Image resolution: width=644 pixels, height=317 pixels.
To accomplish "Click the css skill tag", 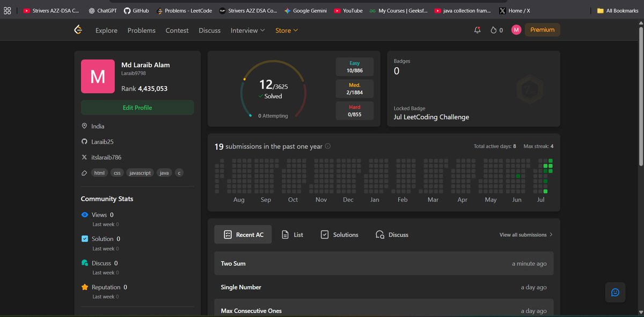I will [x=117, y=173].
